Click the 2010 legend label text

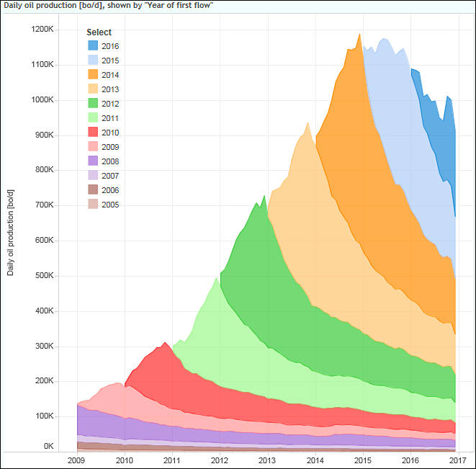[110, 133]
